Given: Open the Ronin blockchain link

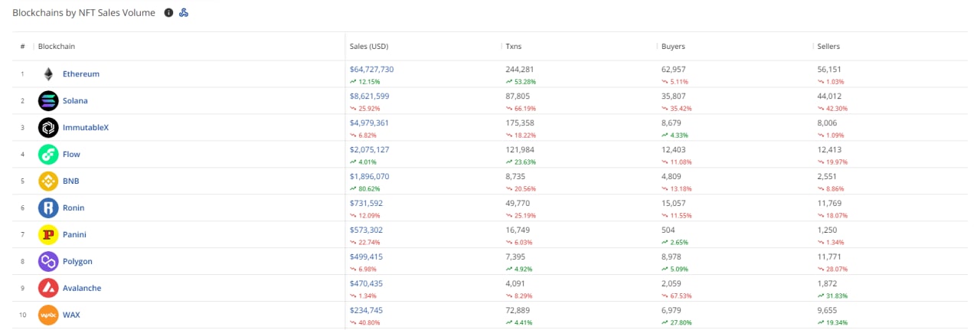Looking at the screenshot, I should click(x=73, y=208).
